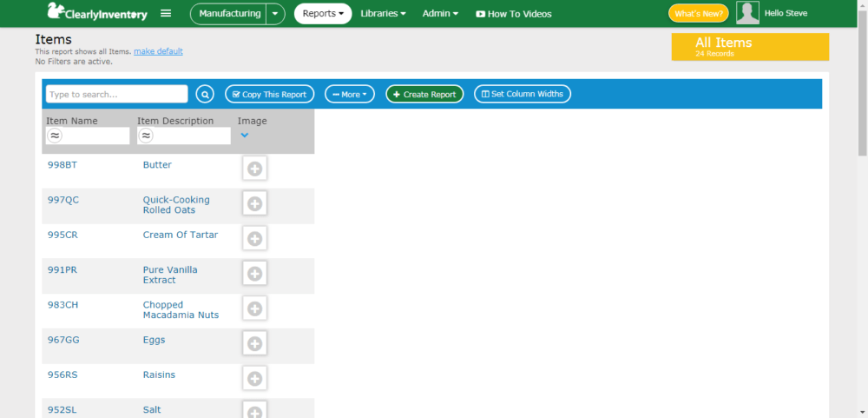
Task: Open the More dropdown
Action: coord(350,94)
